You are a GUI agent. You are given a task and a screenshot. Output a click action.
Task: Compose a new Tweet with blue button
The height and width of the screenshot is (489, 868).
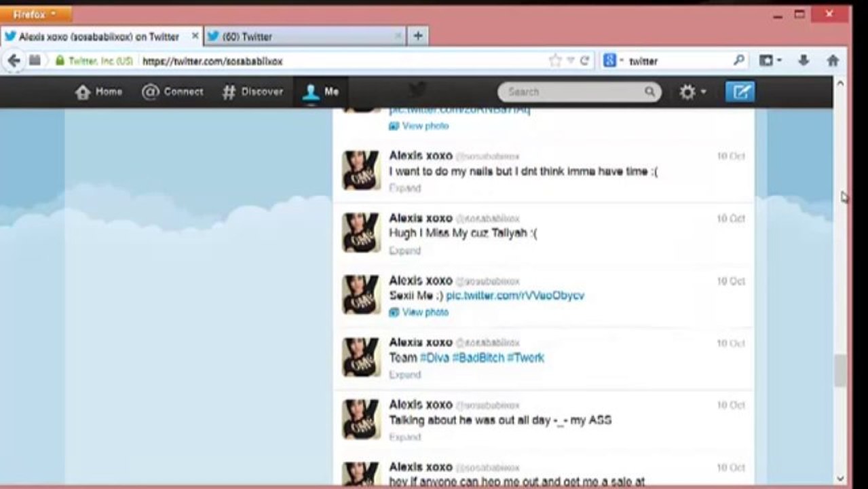pyautogui.click(x=740, y=92)
